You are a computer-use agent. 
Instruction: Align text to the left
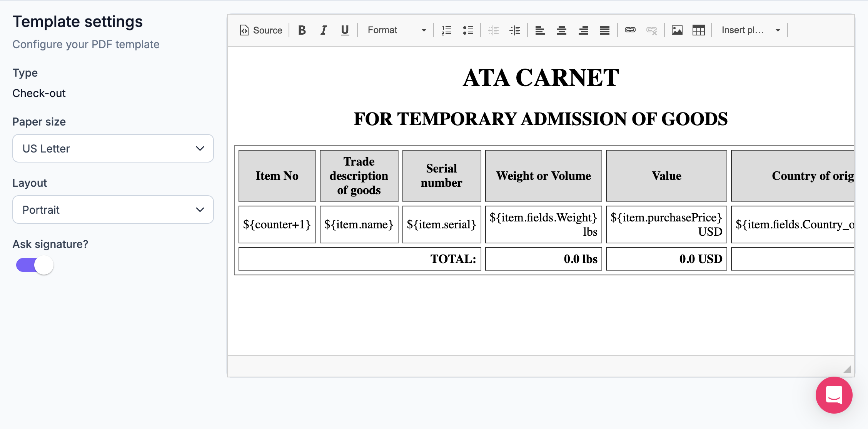point(540,30)
